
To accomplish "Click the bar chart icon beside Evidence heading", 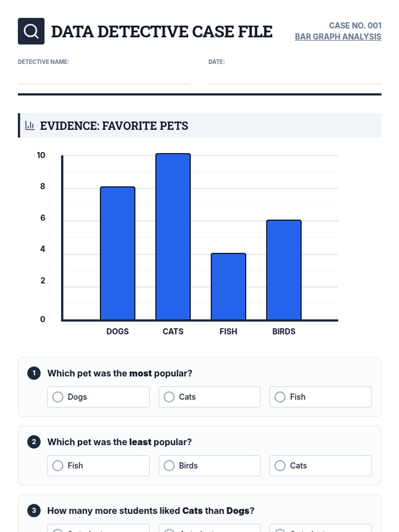I will click(30, 126).
